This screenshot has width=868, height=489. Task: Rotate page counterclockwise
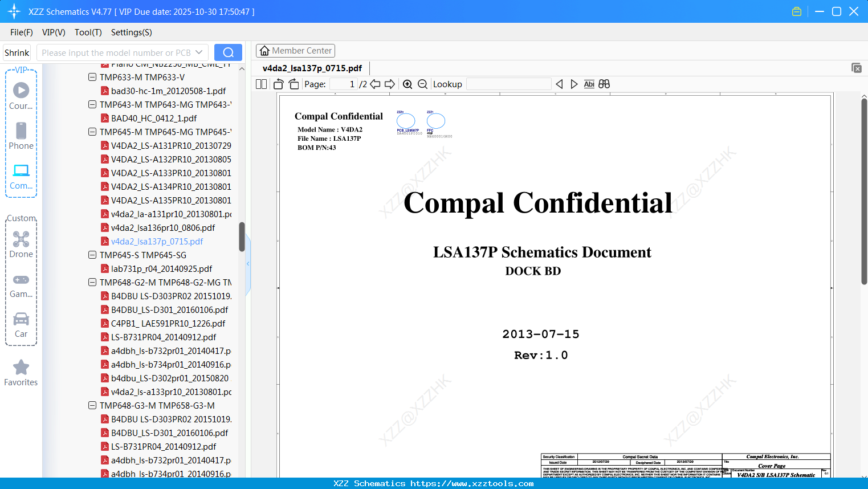click(279, 84)
